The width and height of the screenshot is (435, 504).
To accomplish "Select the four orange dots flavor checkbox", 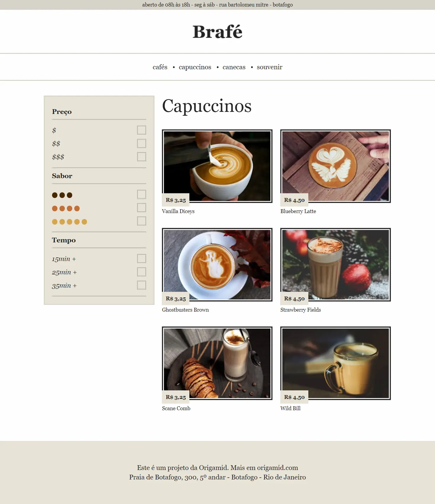I will (x=141, y=208).
